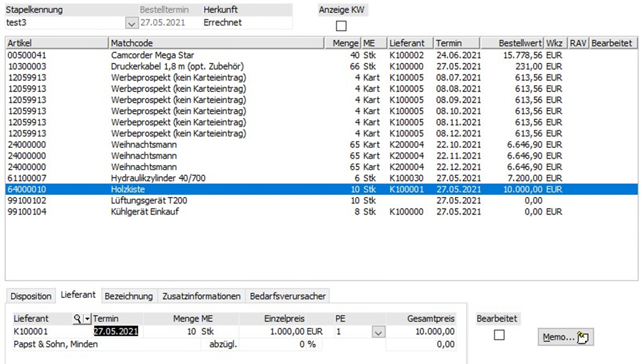
Task: Click the Lieferant header in the list
Action: (410, 43)
